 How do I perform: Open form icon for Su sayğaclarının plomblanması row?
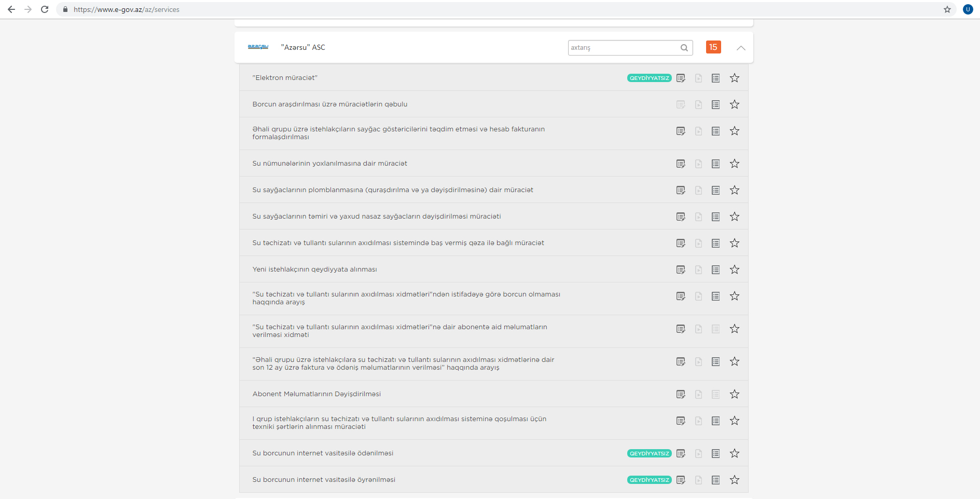point(681,190)
